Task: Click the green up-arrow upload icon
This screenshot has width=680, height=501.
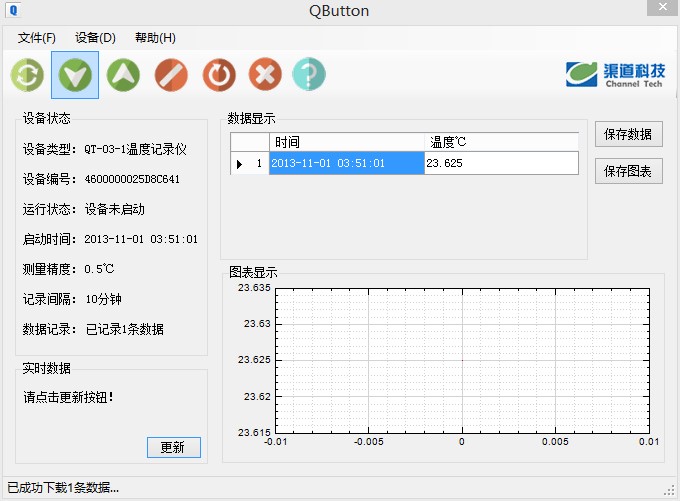Action: point(123,74)
